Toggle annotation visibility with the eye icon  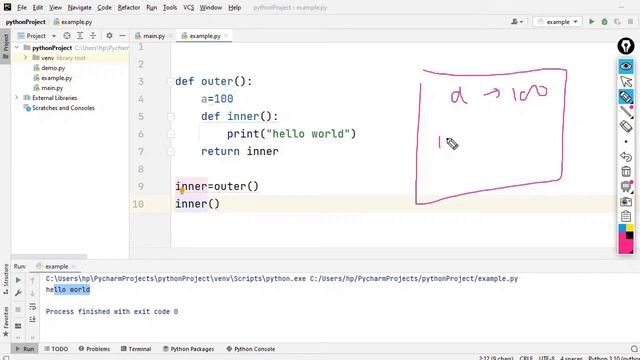(626, 66)
